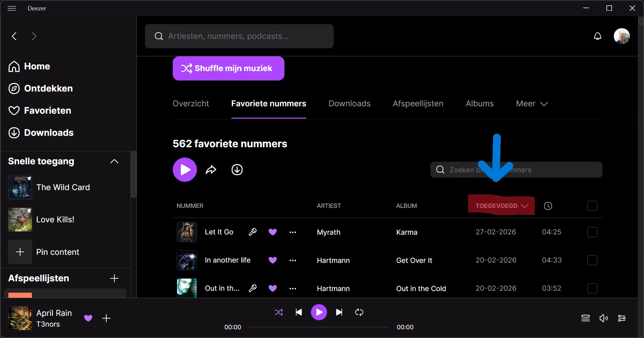View lyrics for Out in the Cold track
Image resolution: width=644 pixels, height=338 pixels.
(x=253, y=288)
